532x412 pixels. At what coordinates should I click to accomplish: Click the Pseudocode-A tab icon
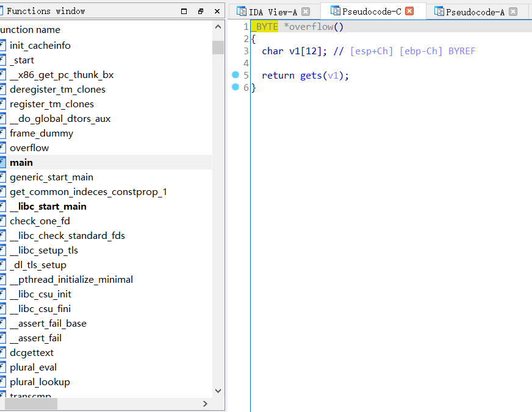pos(439,12)
